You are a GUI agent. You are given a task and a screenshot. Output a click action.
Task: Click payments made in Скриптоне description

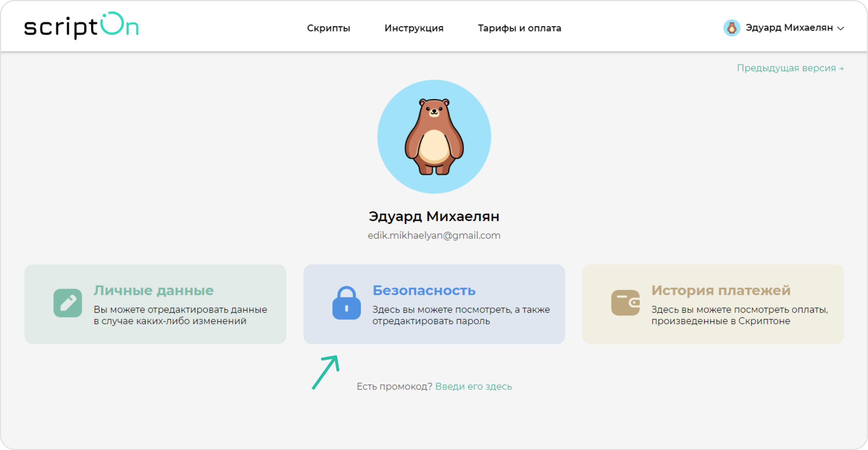point(739,315)
